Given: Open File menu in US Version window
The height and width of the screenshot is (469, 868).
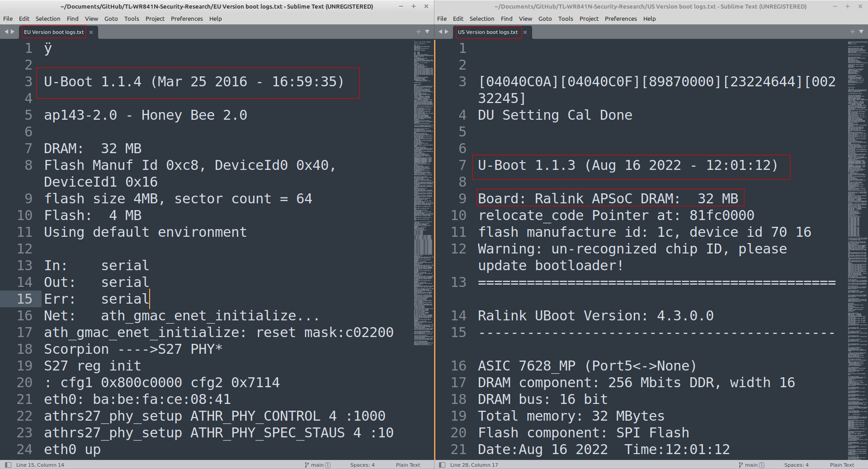Looking at the screenshot, I should 442,19.
